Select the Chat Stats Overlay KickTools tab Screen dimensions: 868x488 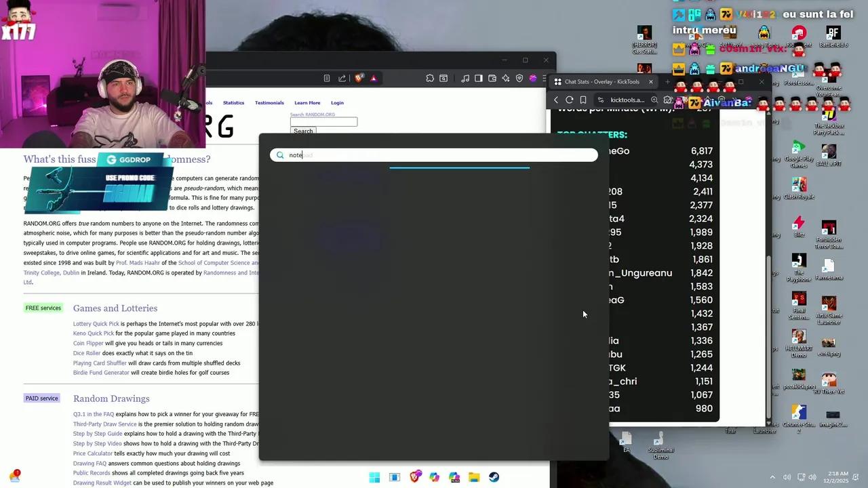coord(601,82)
